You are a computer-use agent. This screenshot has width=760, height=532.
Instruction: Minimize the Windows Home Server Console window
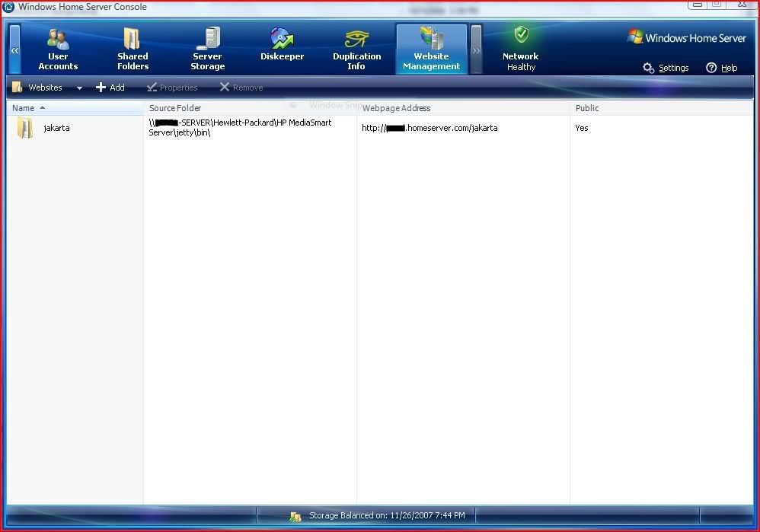698,5
